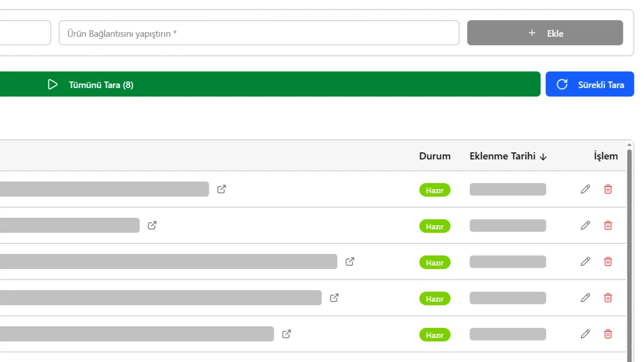Focus the Ürün Bağlantısını yapıştırın input field

click(x=259, y=33)
